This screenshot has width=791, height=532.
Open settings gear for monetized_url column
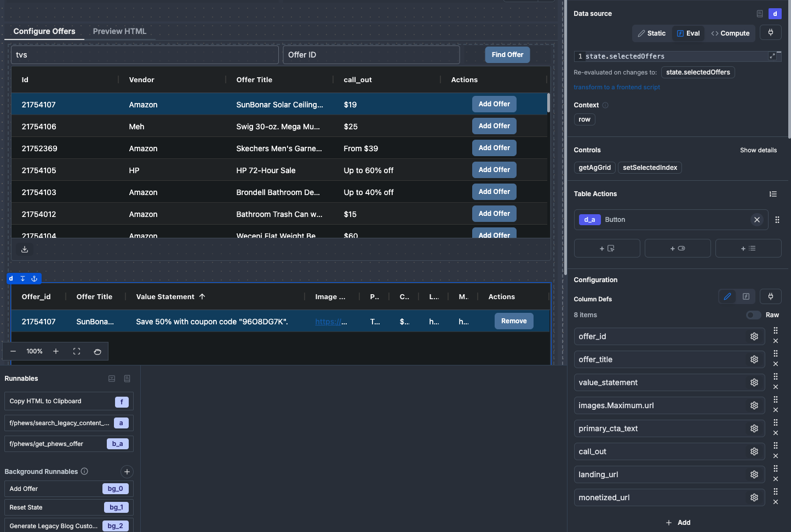(x=754, y=497)
